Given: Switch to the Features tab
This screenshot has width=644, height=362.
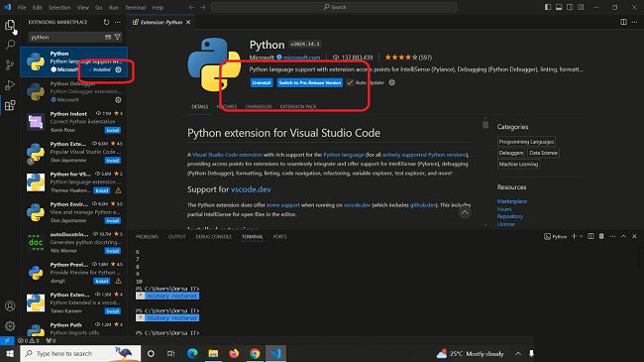Looking at the screenshot, I should 227,106.
